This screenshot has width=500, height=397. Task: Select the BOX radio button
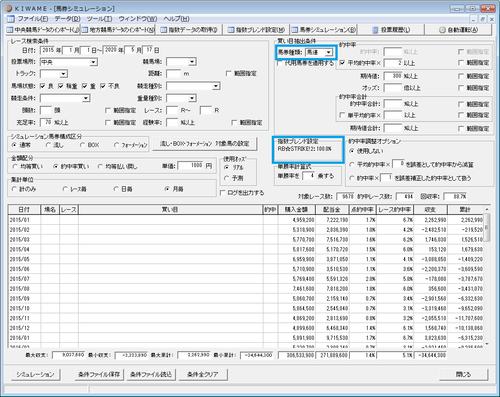point(82,145)
